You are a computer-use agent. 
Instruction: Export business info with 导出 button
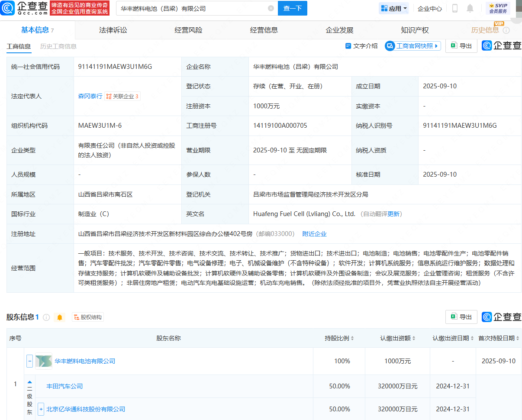(x=461, y=46)
